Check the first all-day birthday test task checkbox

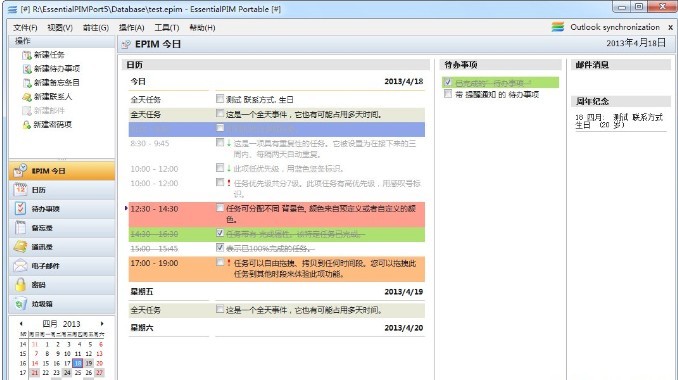click(x=220, y=99)
